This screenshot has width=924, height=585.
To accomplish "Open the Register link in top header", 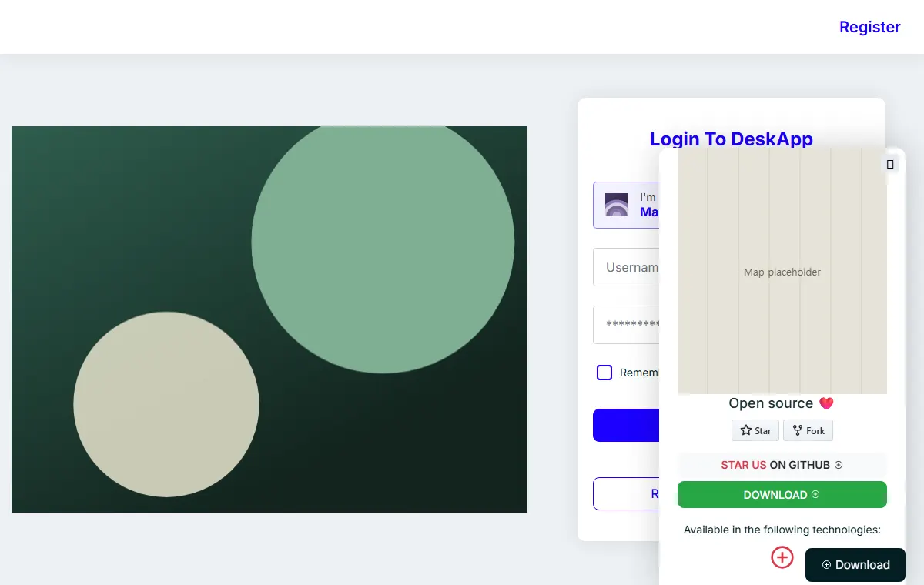I will (x=869, y=27).
